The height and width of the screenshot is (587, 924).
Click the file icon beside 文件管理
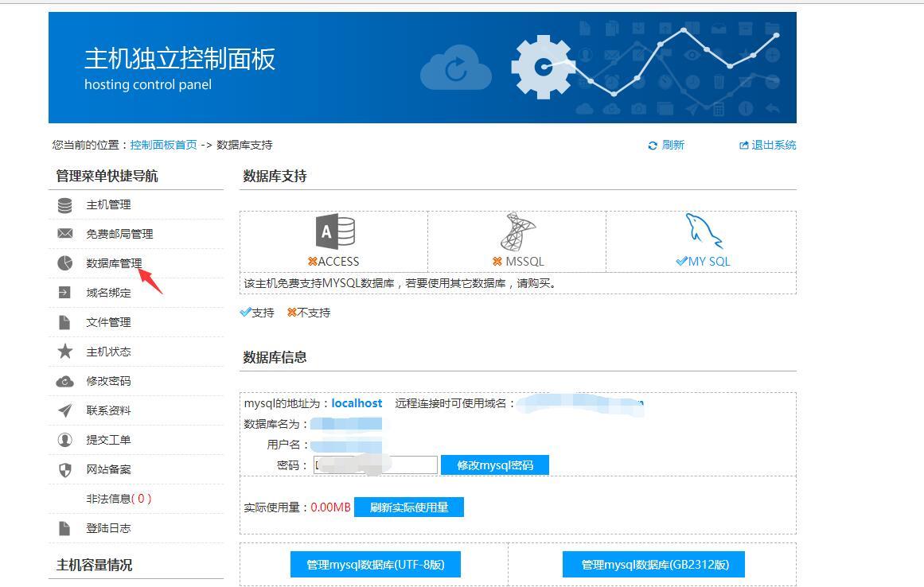click(x=64, y=322)
